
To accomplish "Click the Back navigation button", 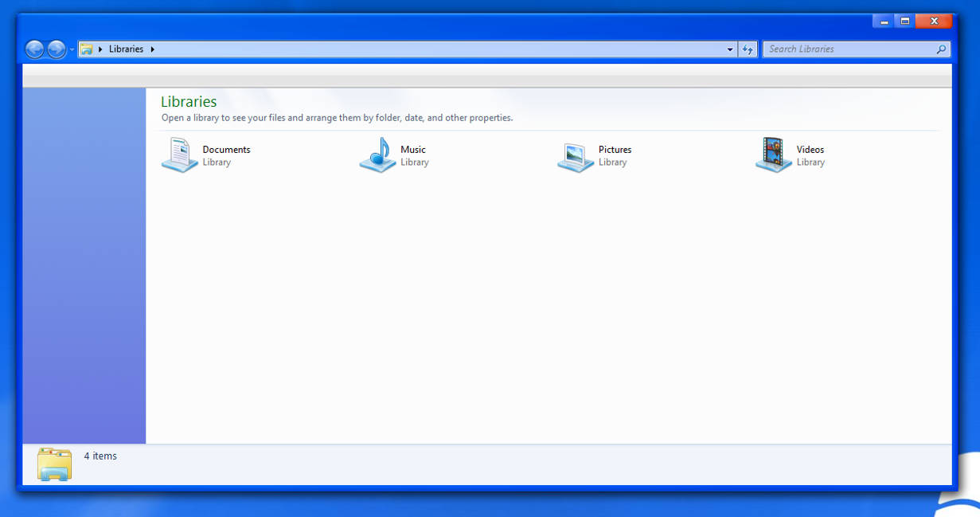I will [x=35, y=49].
